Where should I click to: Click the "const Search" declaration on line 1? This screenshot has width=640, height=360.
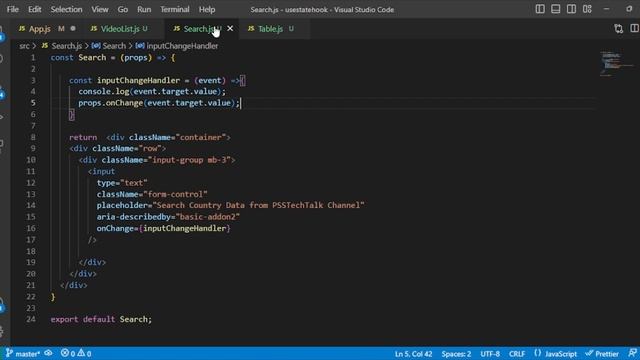78,58
